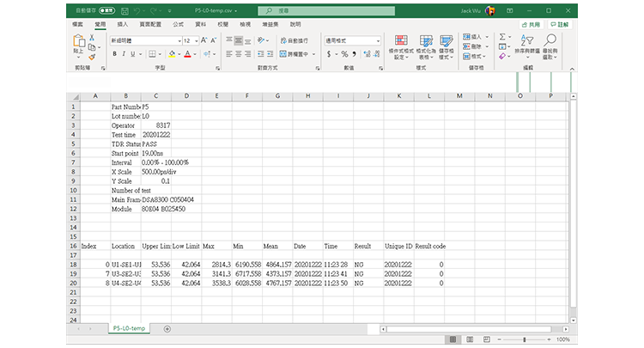The height and width of the screenshot is (348, 644).
Task: Select the P5-L0-temp sheet tab
Action: coord(129,328)
